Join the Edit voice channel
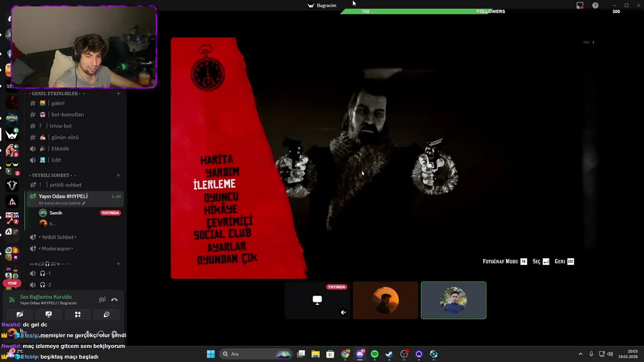The image size is (644, 362). [x=75, y=160]
